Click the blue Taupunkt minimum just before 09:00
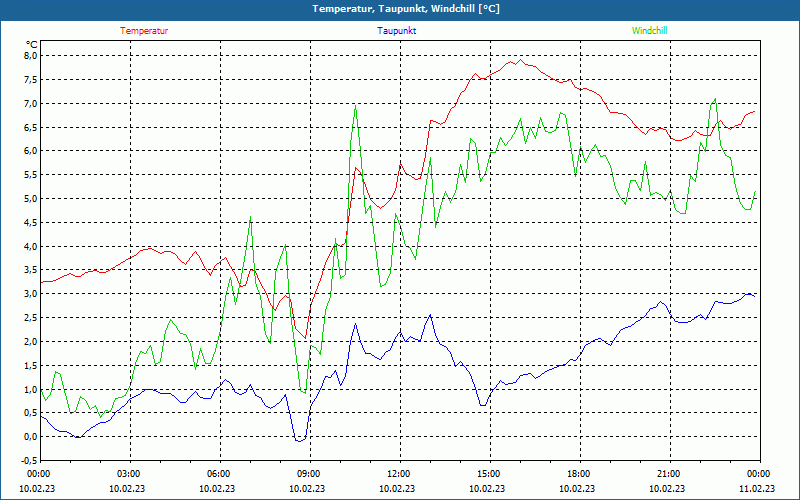Viewport: 800px width, 500px height. [300, 440]
